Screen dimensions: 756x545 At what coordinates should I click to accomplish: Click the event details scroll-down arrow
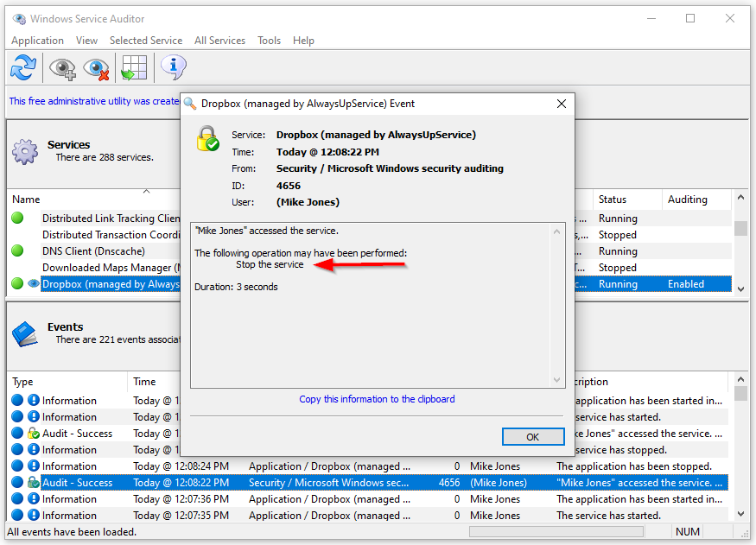coord(557,380)
